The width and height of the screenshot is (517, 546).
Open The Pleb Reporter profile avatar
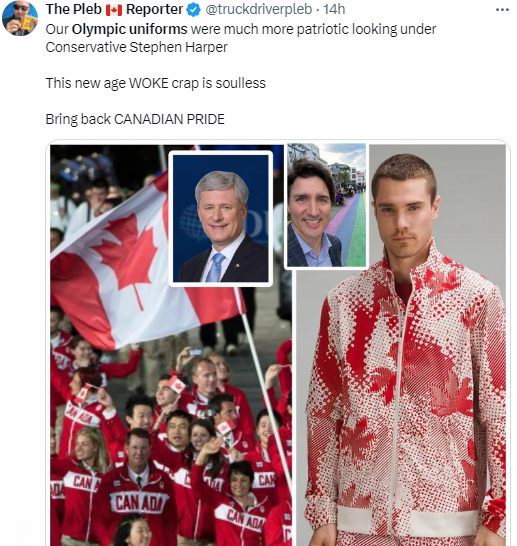point(19,18)
